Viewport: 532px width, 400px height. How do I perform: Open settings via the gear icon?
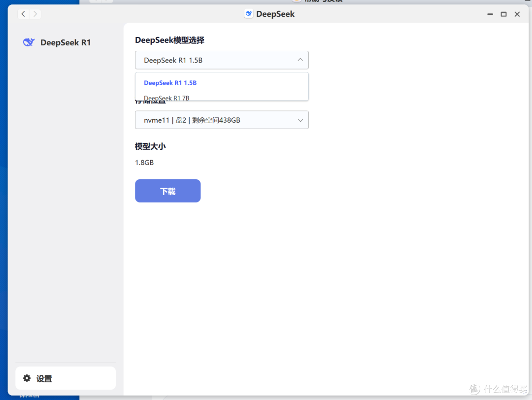(x=27, y=378)
